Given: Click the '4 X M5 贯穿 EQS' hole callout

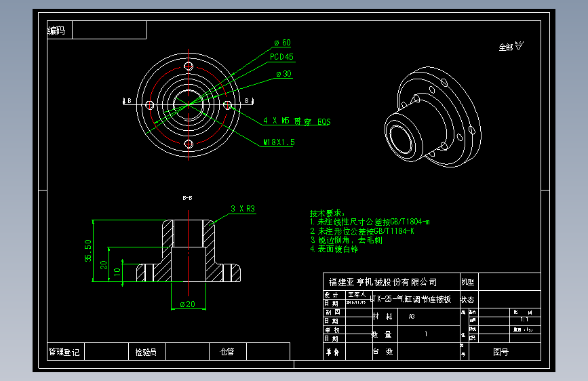Looking at the screenshot, I should click(x=296, y=121).
